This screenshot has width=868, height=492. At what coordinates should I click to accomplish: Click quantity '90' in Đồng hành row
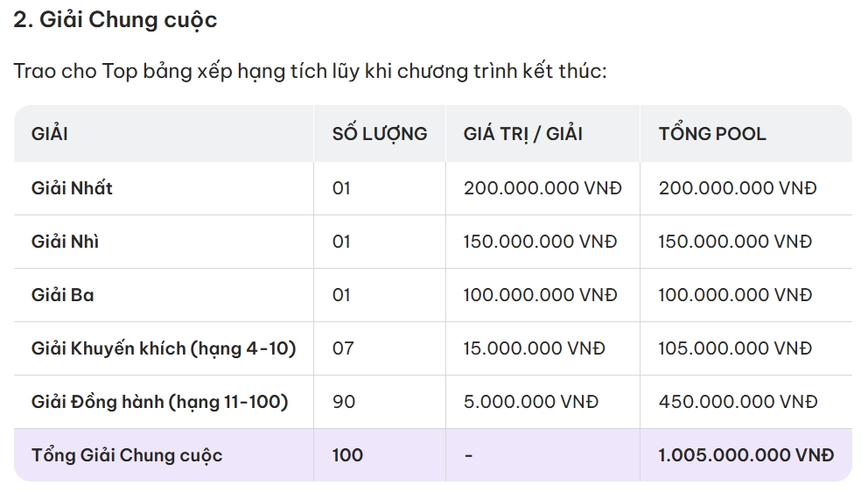[344, 402]
